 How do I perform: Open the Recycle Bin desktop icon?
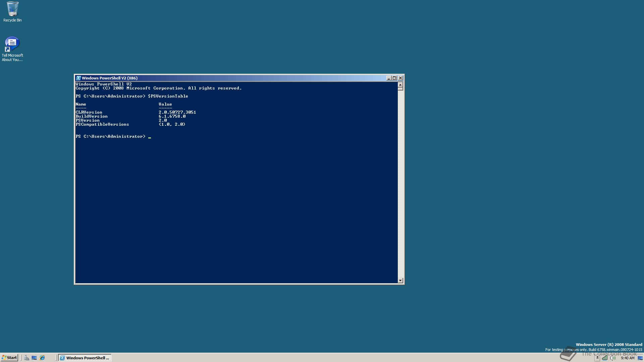click(12, 12)
